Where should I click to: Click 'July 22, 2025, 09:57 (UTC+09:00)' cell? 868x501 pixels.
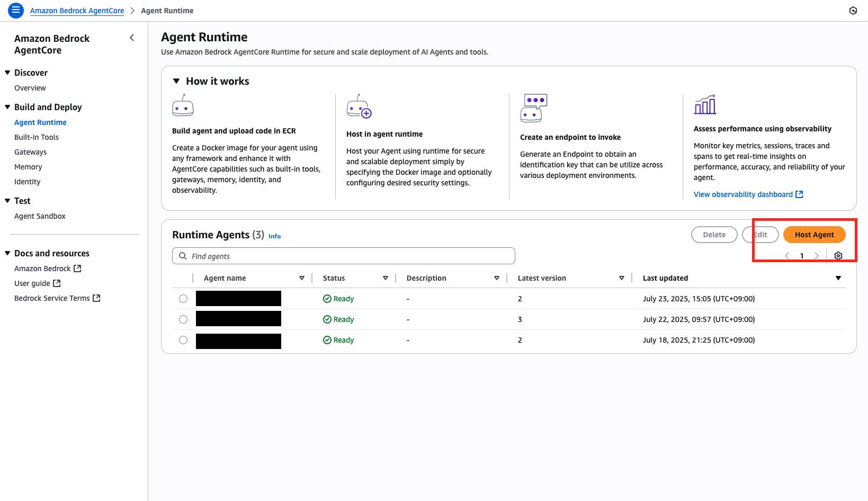coord(699,319)
